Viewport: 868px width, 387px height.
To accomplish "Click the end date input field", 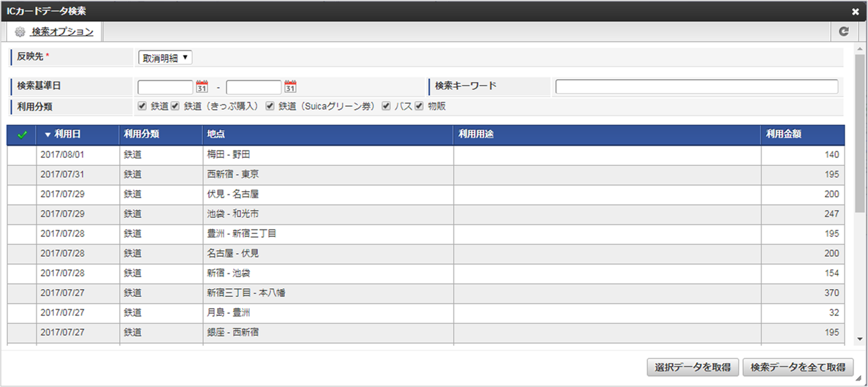I will (x=254, y=87).
